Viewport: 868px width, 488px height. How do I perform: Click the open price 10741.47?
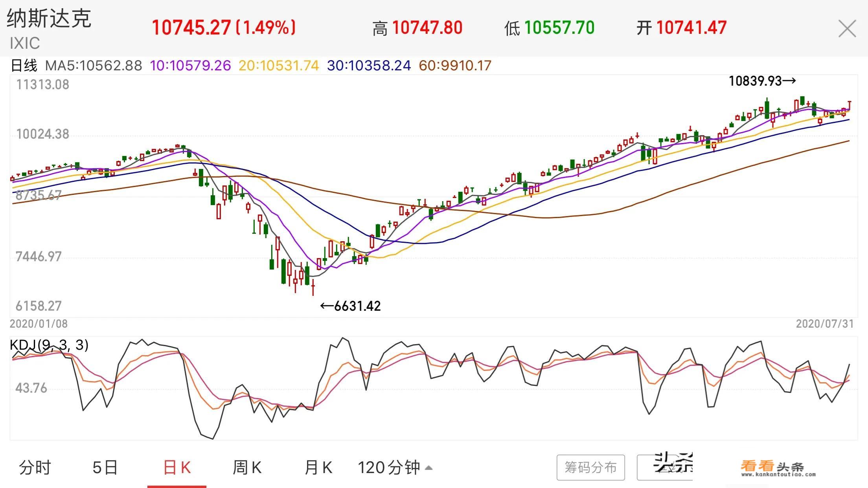691,28
